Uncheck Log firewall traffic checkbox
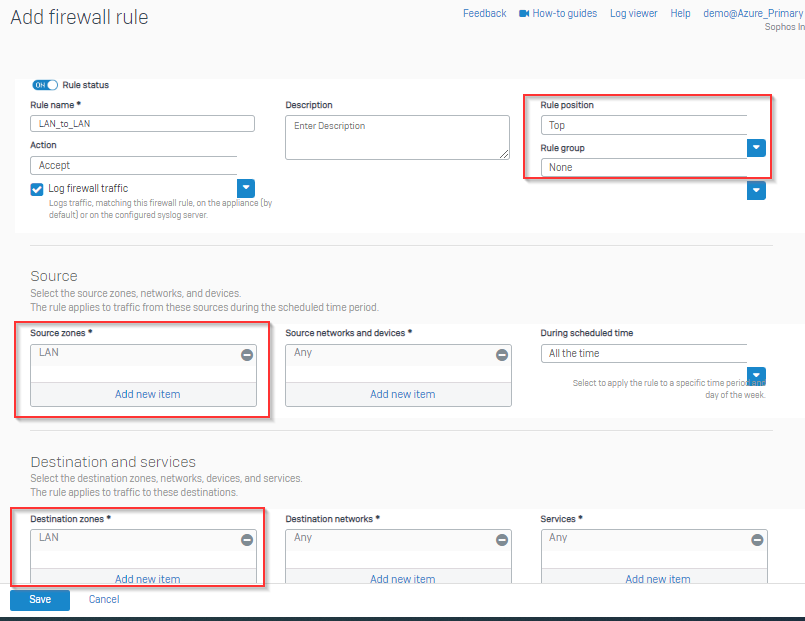This screenshot has height=621, width=805. 37,189
